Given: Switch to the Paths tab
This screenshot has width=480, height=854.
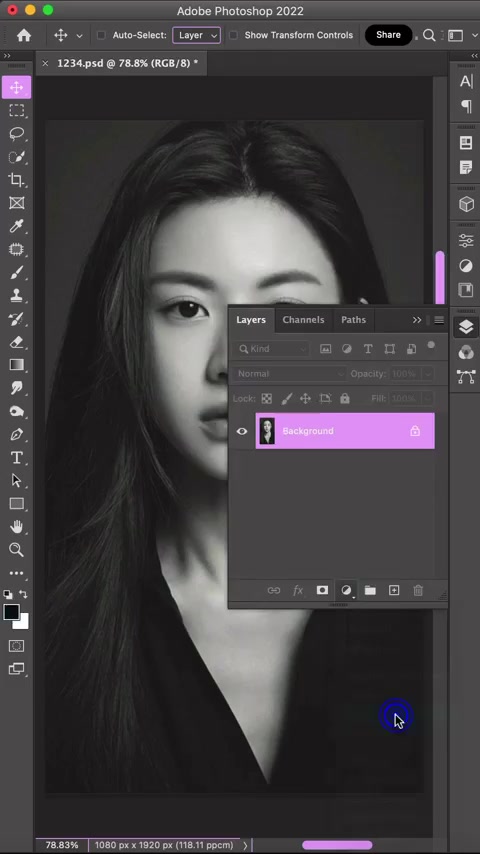Looking at the screenshot, I should (x=354, y=320).
